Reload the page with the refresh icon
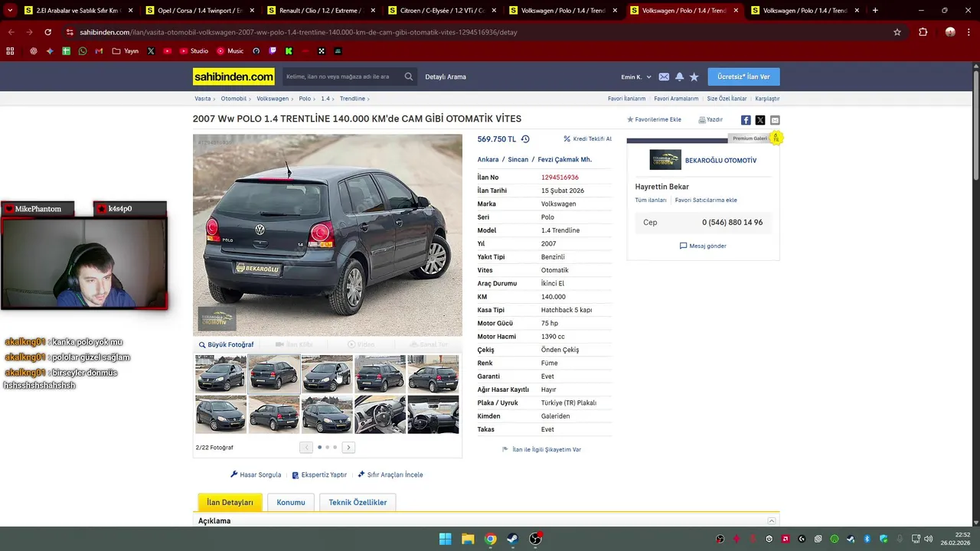The image size is (980, 551). tap(47, 32)
